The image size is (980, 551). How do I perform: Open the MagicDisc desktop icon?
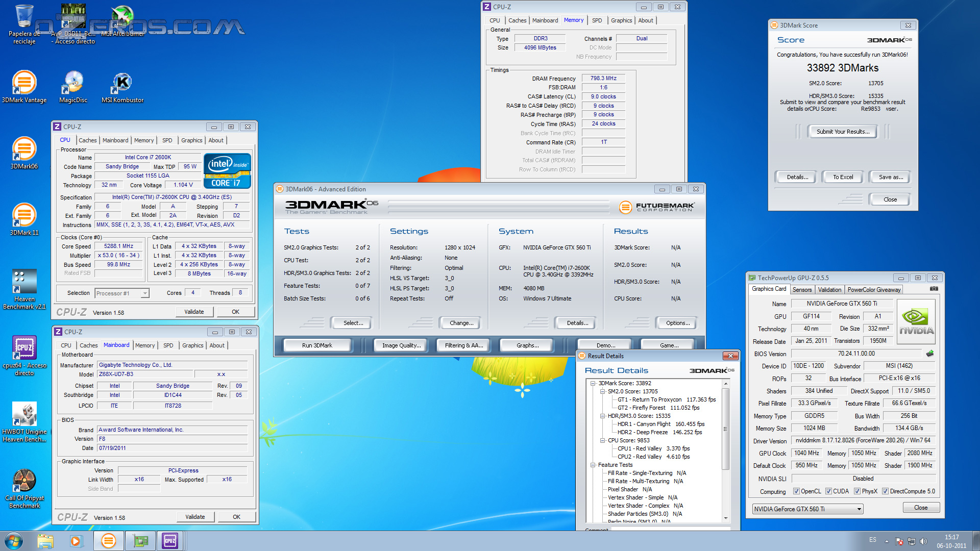pyautogui.click(x=73, y=87)
